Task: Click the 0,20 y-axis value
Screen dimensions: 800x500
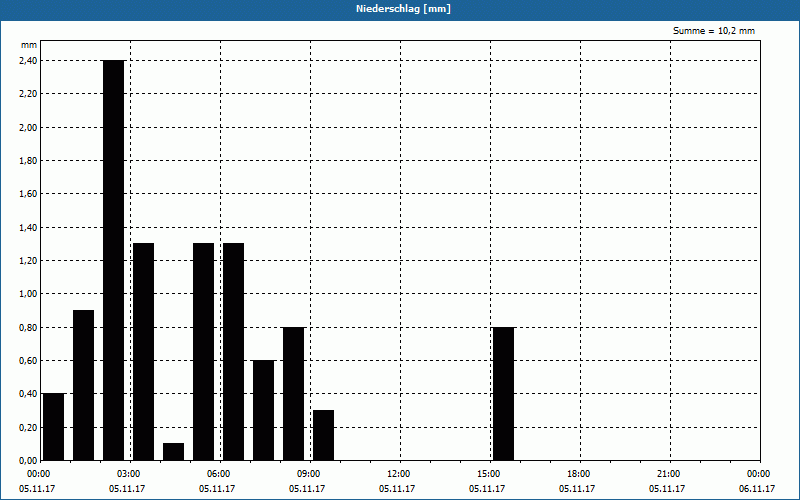Action: pyautogui.click(x=28, y=428)
